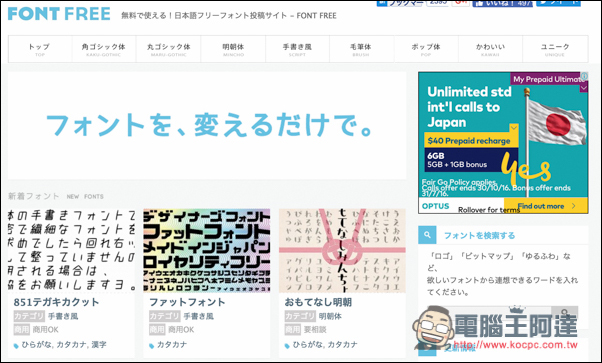The image size is (602, 363).
Task: Open the おもてなし明朝 font title link
Action: click(x=318, y=302)
